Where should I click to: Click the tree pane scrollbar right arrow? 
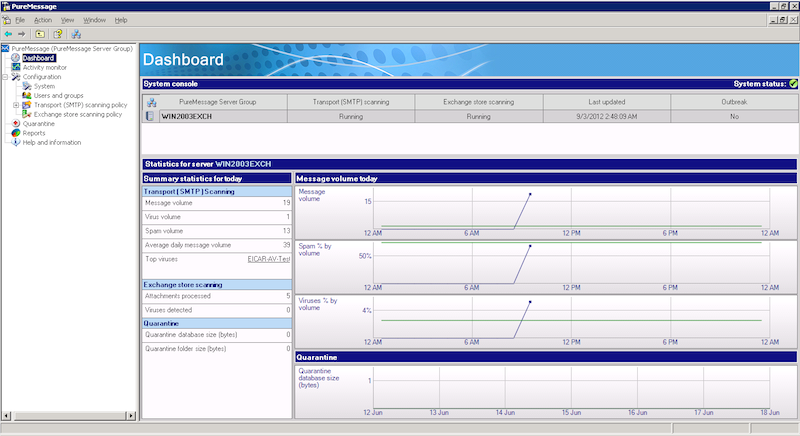(x=131, y=416)
